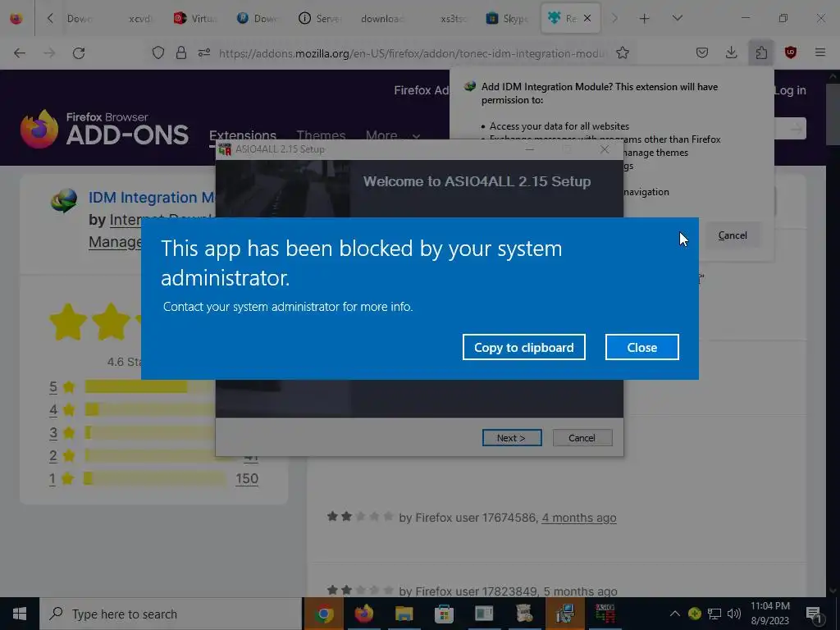Switch to the VirtualBox tab
This screenshot has height=630, width=840.
(x=195, y=19)
